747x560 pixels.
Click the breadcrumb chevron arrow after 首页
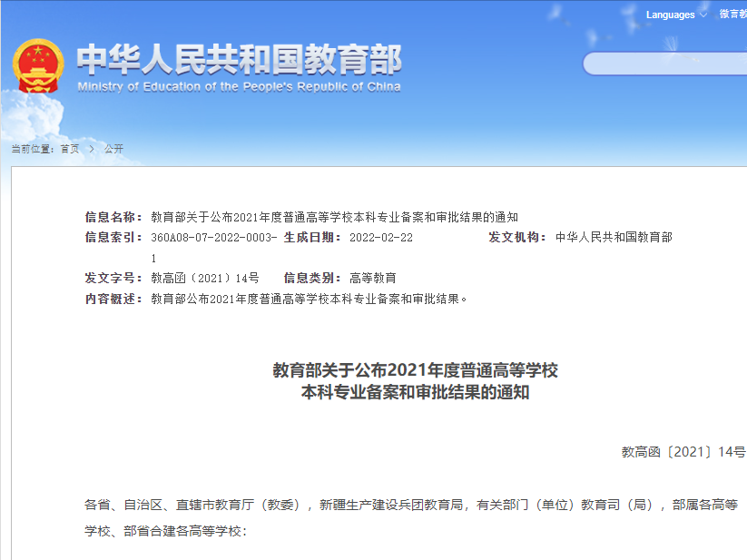92,149
